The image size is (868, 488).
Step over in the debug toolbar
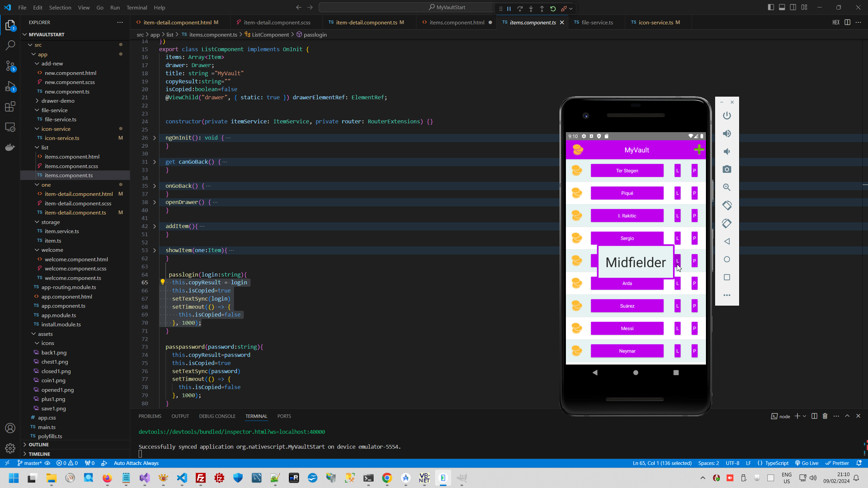click(520, 8)
